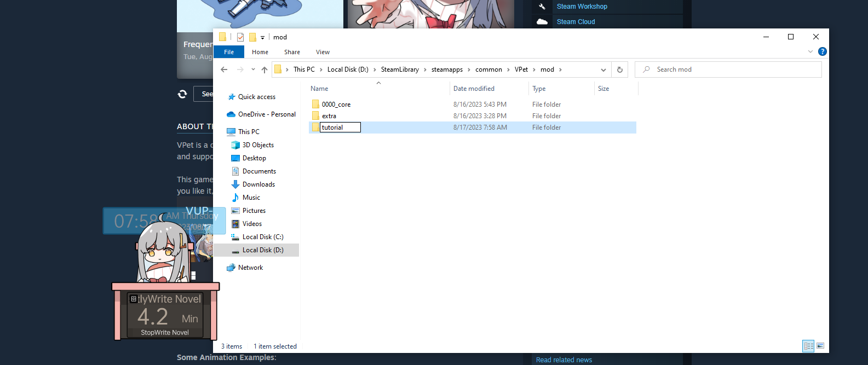Click the small icon on VPet timer panel
Viewport: 868px width, 365px height.
pyautogui.click(x=133, y=299)
